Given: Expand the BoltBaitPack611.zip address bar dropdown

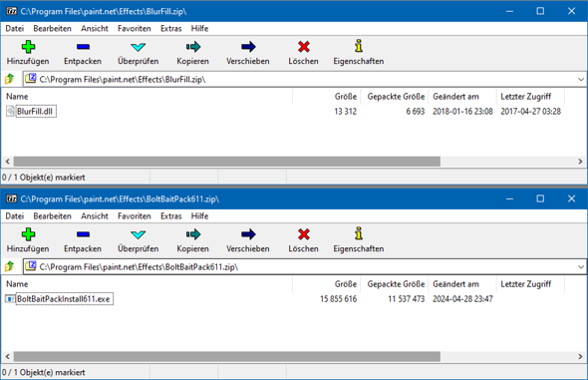Looking at the screenshot, I should coord(581,266).
